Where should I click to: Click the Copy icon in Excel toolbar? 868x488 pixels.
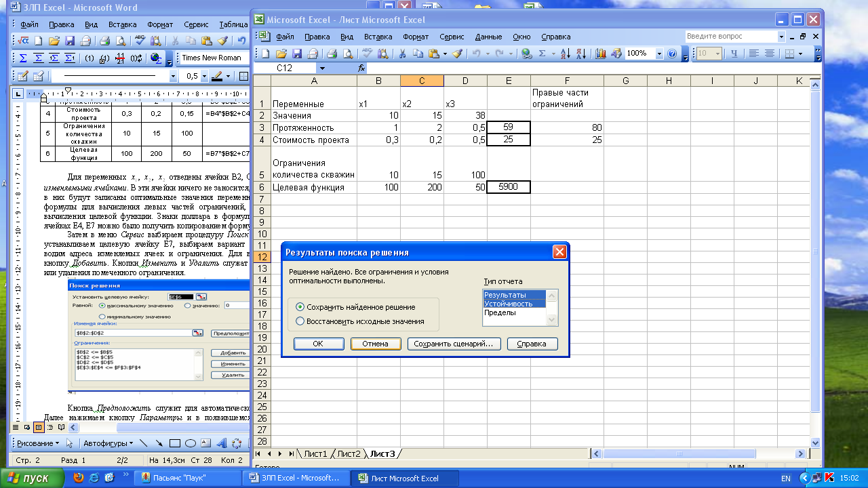click(418, 54)
